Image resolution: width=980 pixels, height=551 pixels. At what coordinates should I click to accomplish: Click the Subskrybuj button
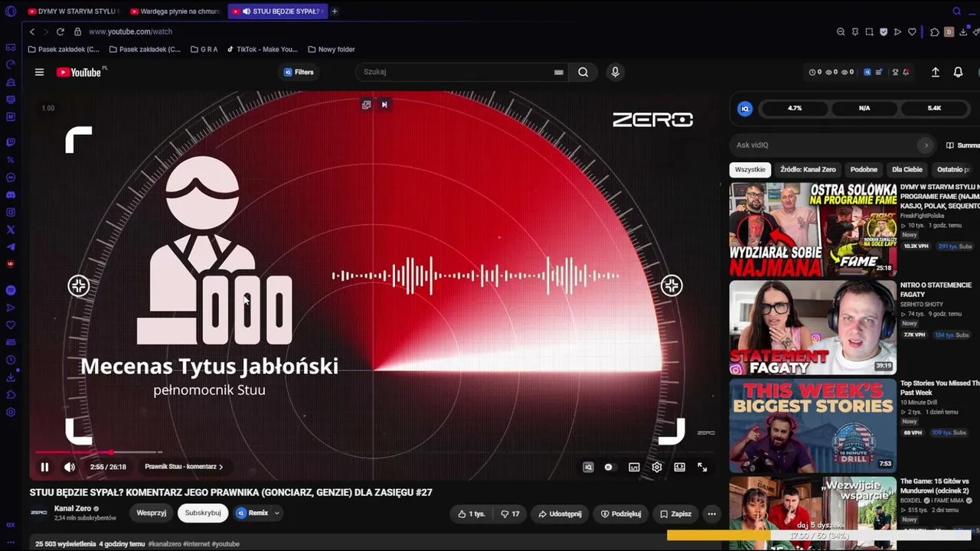(203, 513)
